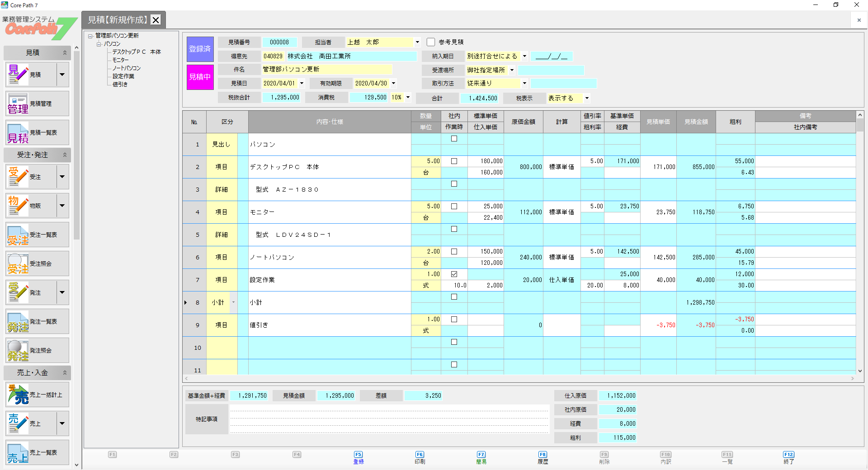Collapse the 見積 sidebar section
The image size is (868, 470).
coord(65,53)
